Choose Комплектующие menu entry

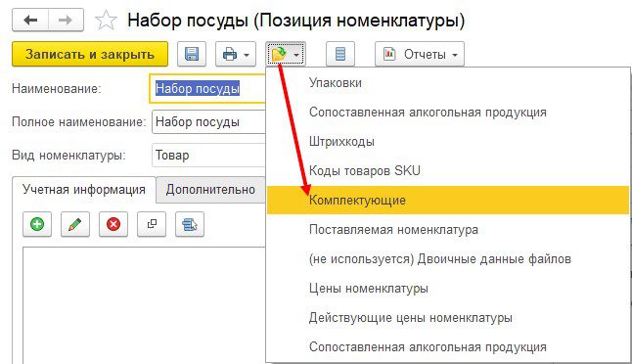click(448, 200)
